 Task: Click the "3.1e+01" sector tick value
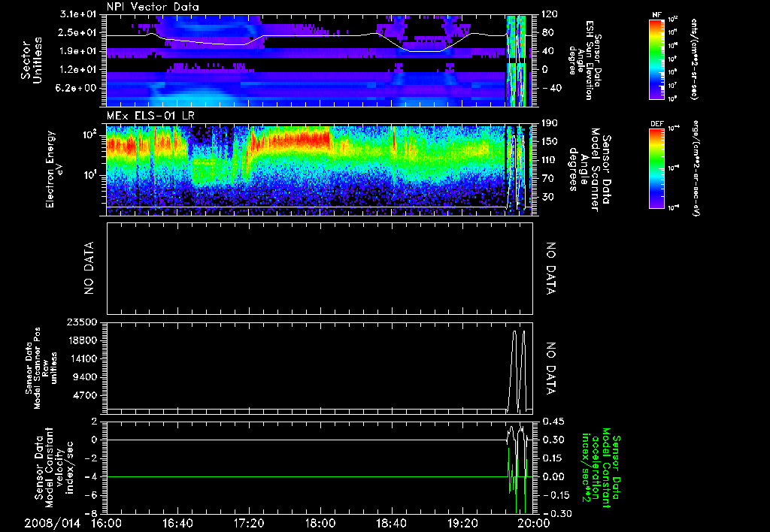pyautogui.click(x=78, y=15)
